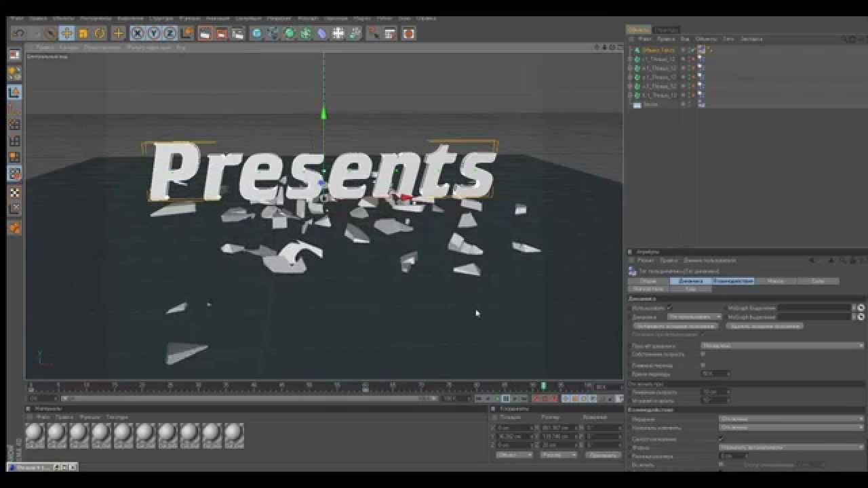Screen dimensions: 868x488
Task: Click lock icon in Attributes panel header
Action: [853, 260]
